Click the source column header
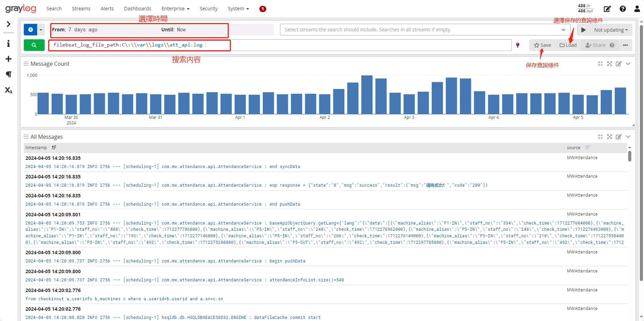Viewport: 644px width, 321px height. coord(573,147)
